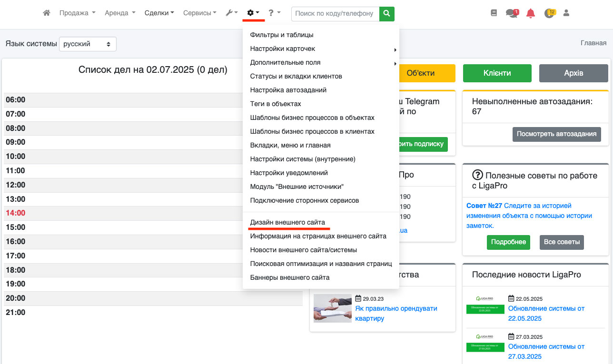The height and width of the screenshot is (364, 613).
Task: Click the green search magnifier button
Action: click(x=387, y=14)
